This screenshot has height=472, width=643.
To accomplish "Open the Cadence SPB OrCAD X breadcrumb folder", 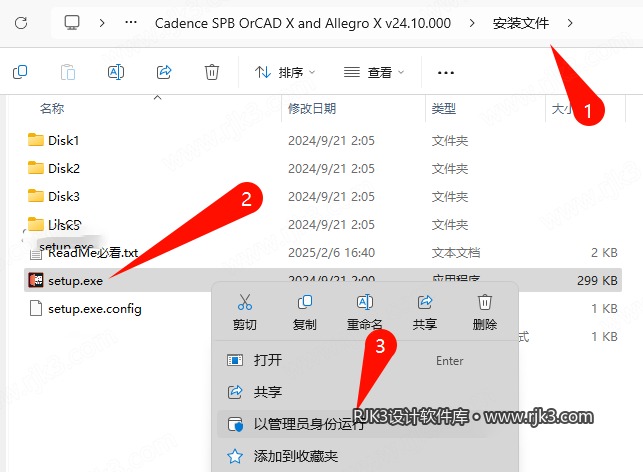I will [303, 23].
